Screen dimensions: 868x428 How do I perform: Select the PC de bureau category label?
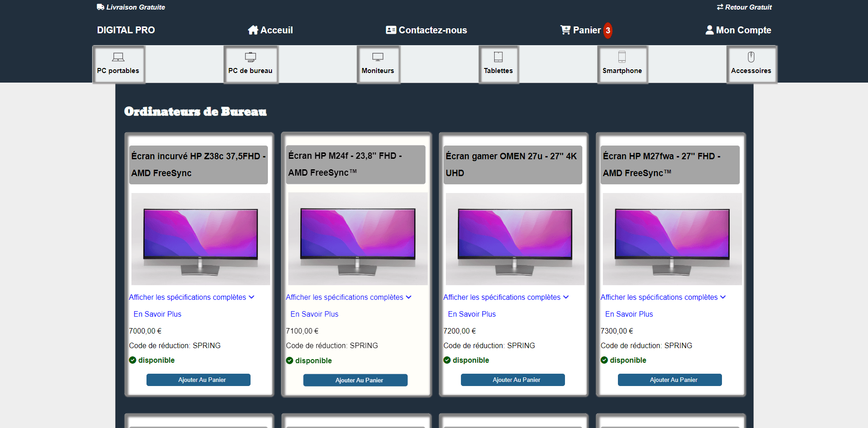point(251,71)
